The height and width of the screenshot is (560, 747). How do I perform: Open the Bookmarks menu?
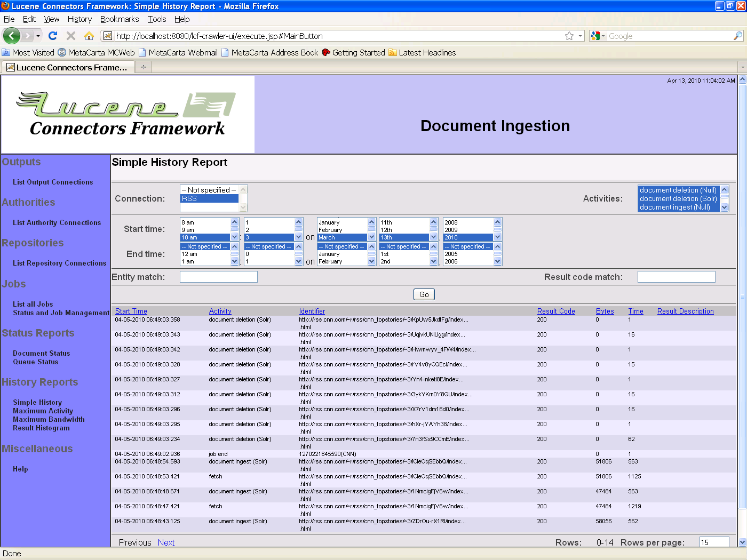point(119,19)
